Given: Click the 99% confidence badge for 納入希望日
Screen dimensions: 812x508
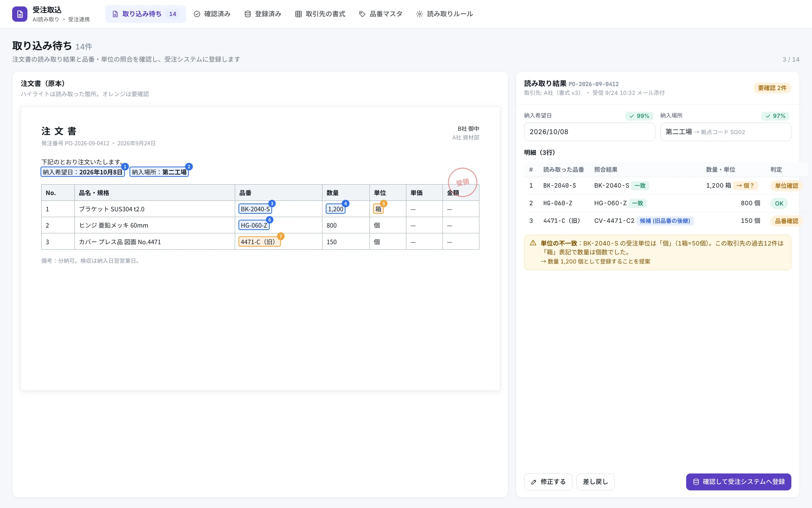Looking at the screenshot, I should pos(639,116).
